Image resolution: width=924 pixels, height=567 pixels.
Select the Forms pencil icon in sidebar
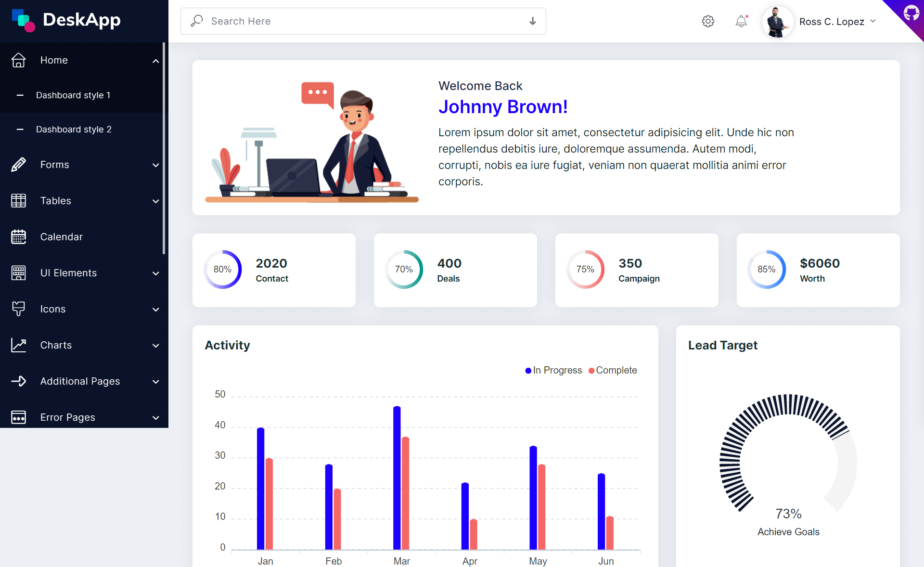click(x=18, y=165)
